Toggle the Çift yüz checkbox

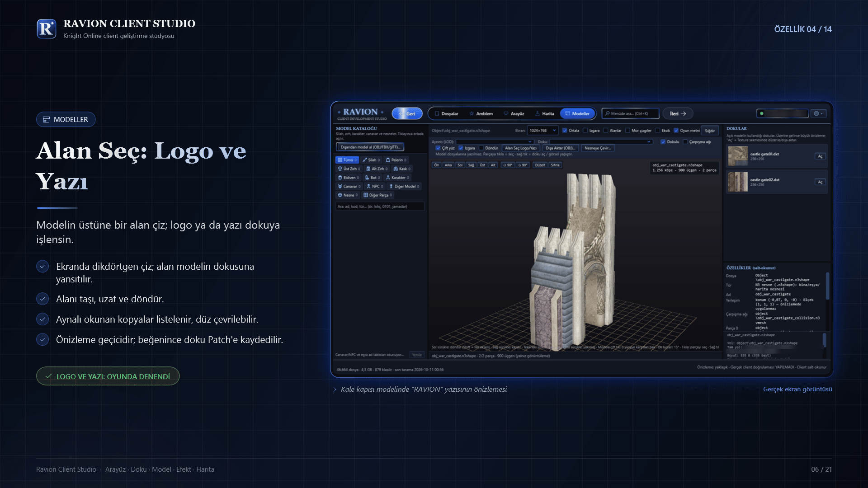[438, 148]
